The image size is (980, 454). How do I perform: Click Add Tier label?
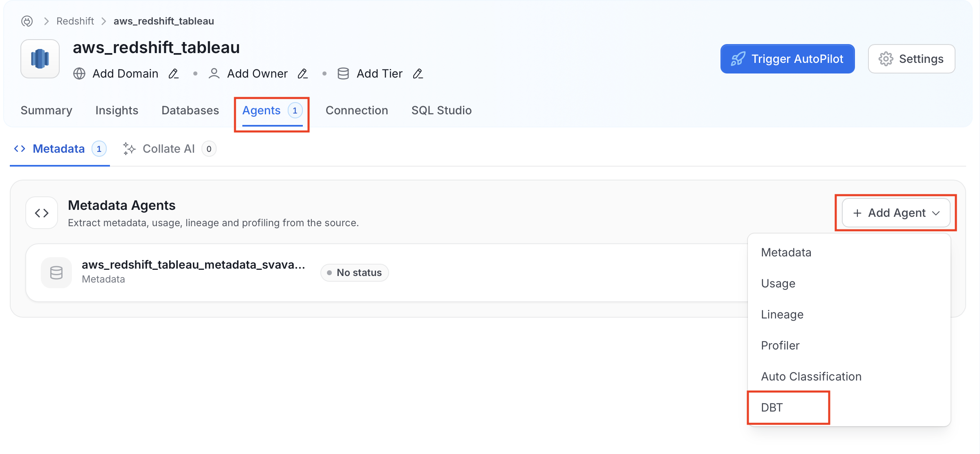click(380, 74)
